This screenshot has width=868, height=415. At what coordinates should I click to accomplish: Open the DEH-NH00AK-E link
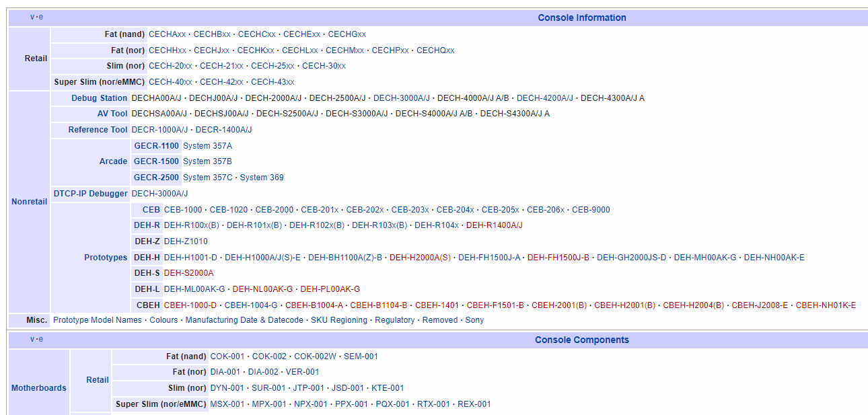774,258
